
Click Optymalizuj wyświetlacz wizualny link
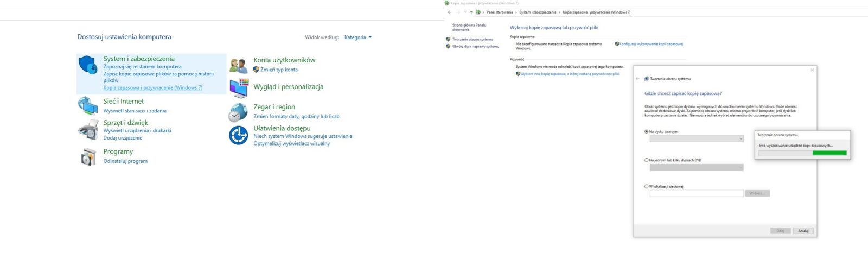291,143
